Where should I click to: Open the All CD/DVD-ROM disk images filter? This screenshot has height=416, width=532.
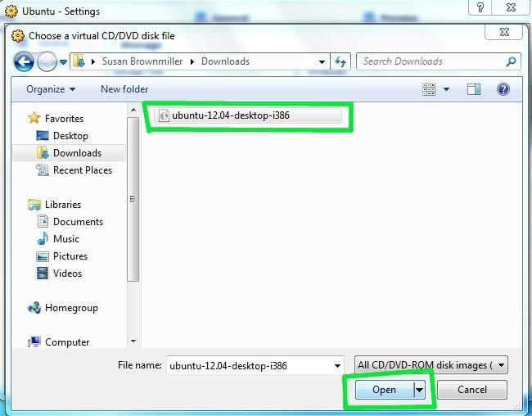[x=431, y=365]
